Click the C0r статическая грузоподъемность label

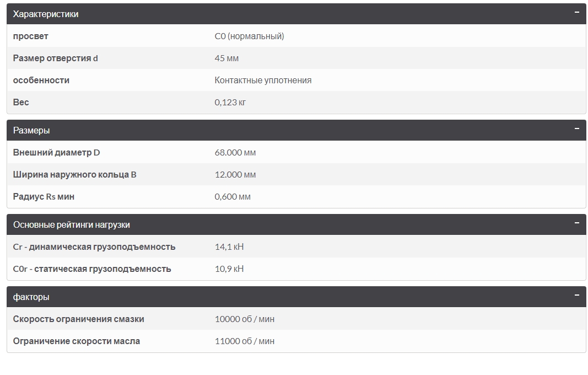click(92, 269)
